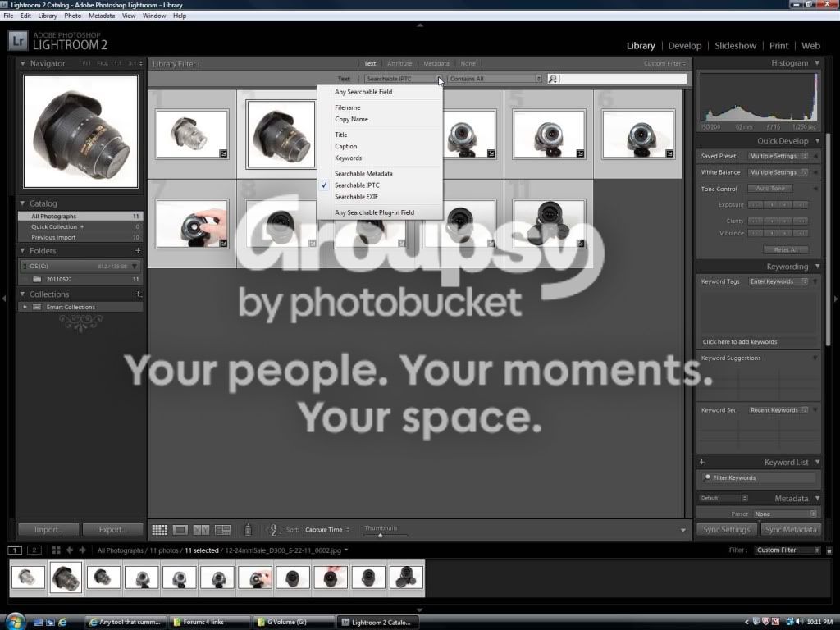This screenshot has width=840, height=630.
Task: Open the White Balance dropdown
Action: (778, 172)
